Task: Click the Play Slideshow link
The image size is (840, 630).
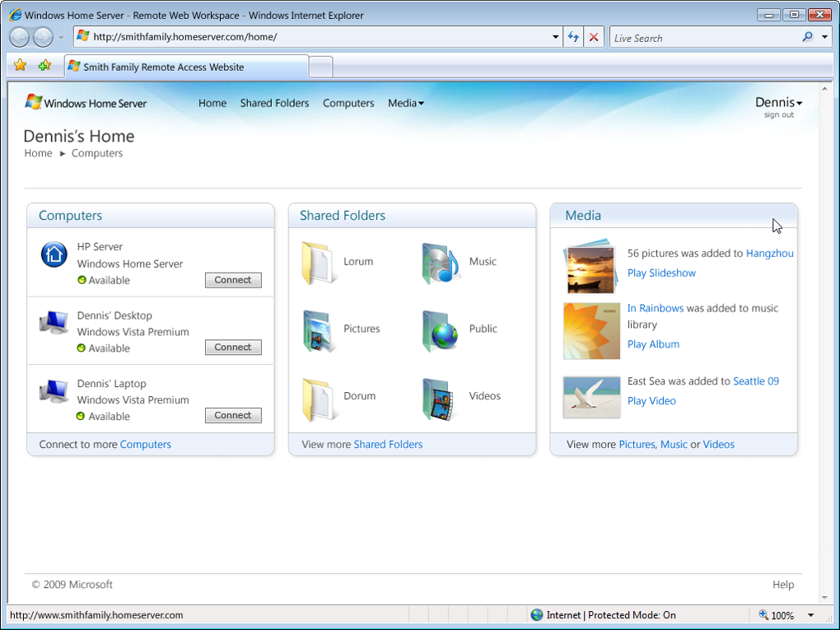Action: 661,273
